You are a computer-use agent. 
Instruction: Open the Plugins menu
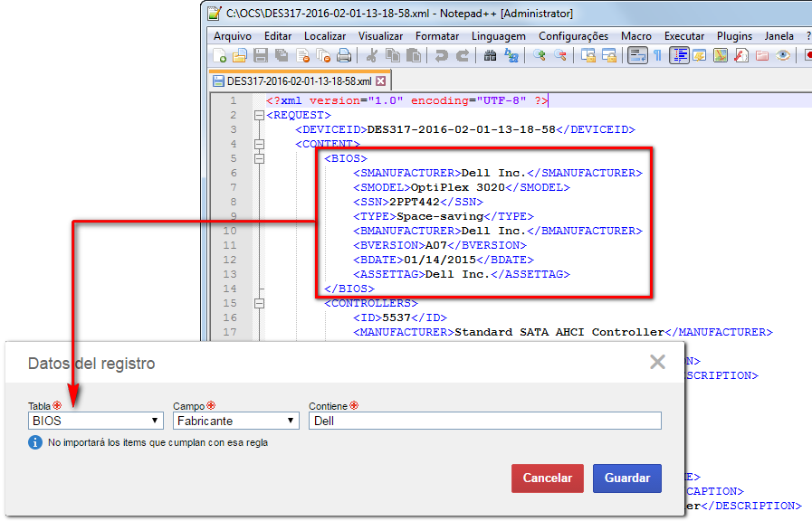735,36
